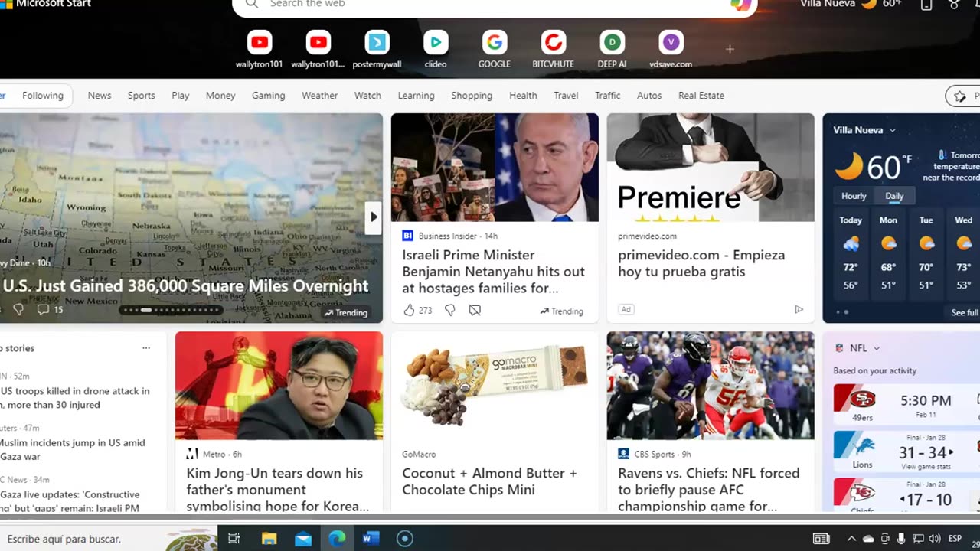Show hidden system tray icons
Viewport: 980px width, 551px height.
[851, 539]
